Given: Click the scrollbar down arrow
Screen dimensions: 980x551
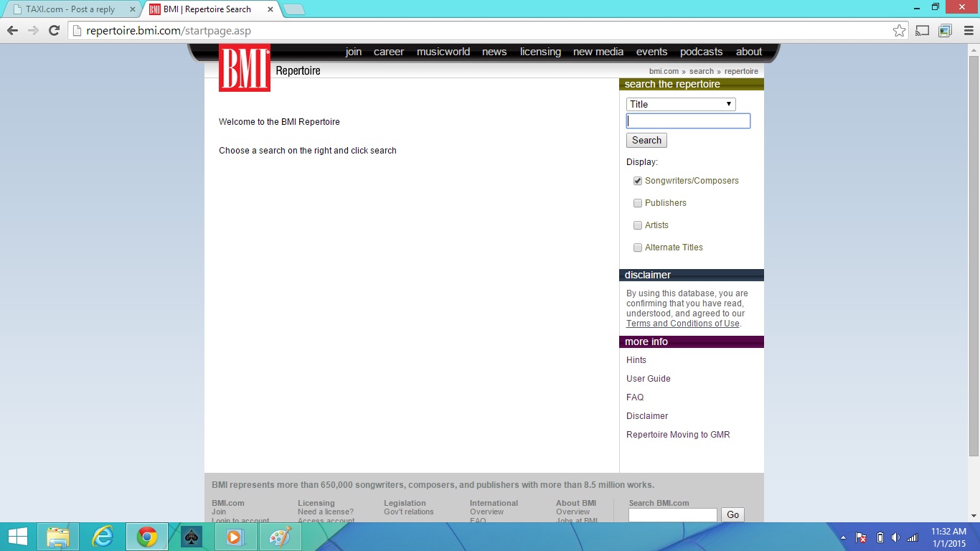Looking at the screenshot, I should coord(974,516).
